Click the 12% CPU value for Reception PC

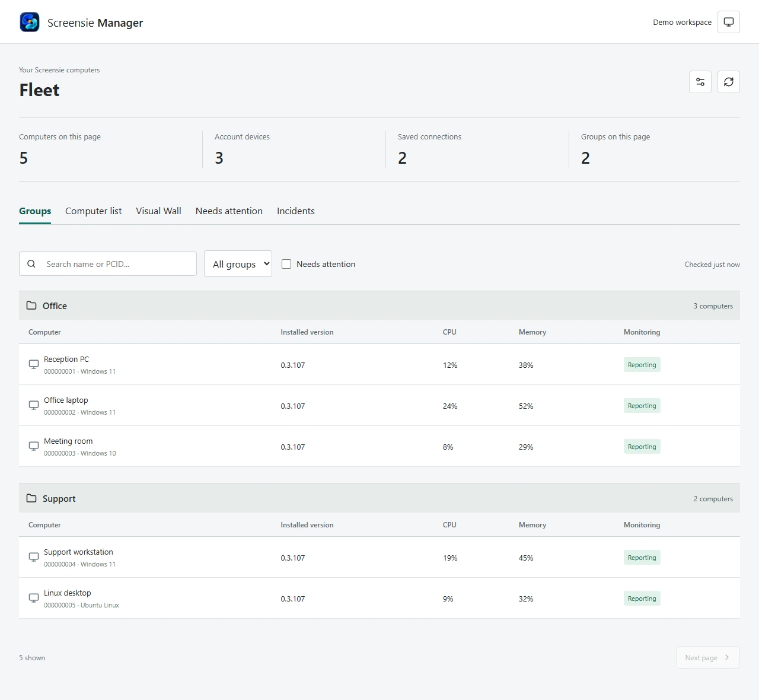click(450, 365)
